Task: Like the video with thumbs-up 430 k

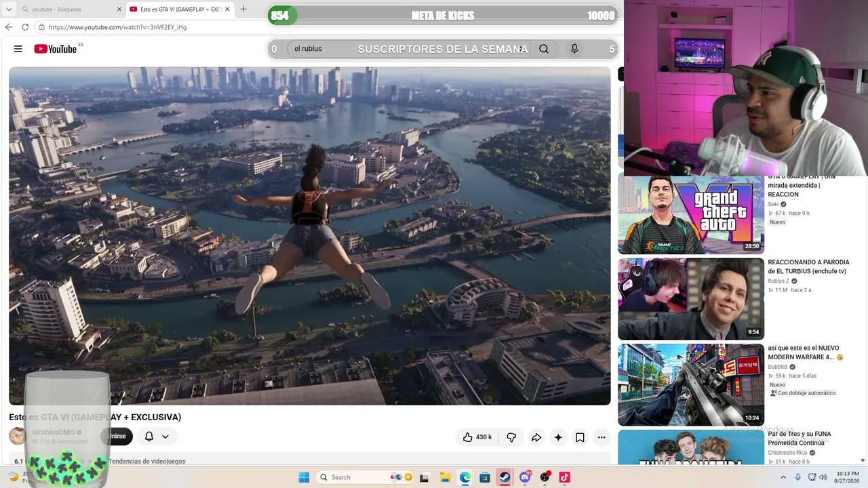Action: tap(477, 437)
